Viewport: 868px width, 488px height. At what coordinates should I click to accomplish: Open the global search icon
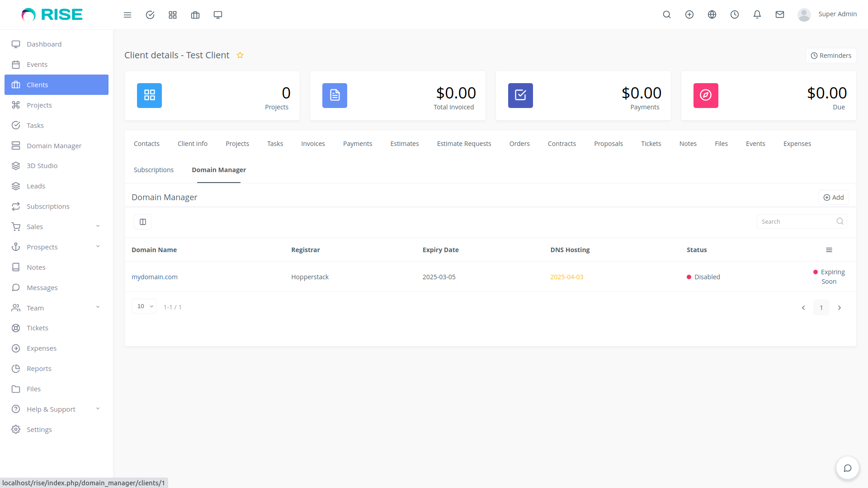click(667, 14)
